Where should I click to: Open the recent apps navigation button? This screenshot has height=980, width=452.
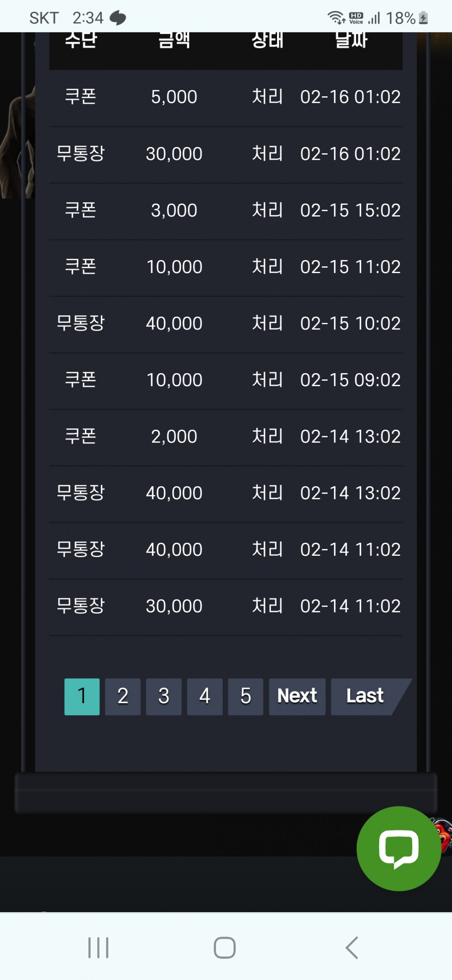pos(98,947)
